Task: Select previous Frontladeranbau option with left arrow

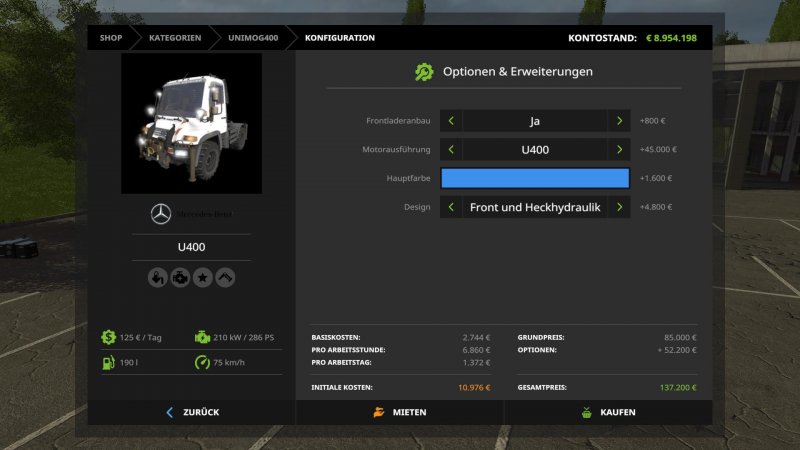Action: pos(451,121)
